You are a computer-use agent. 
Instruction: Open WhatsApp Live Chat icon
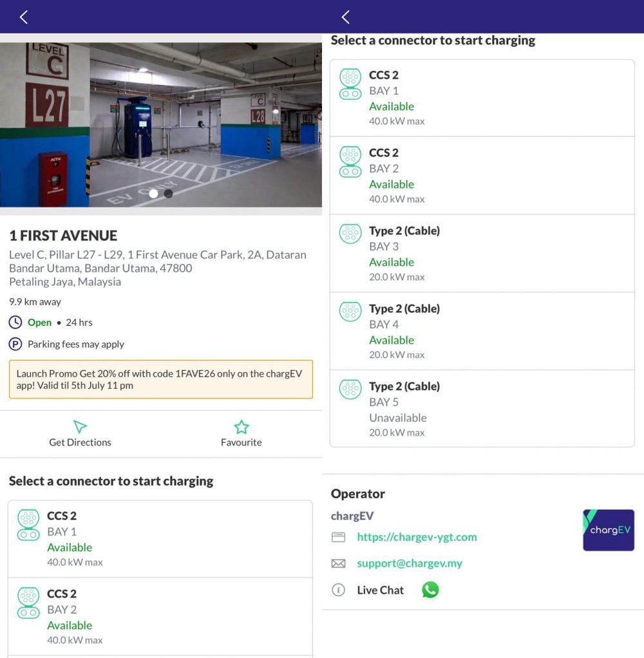click(430, 590)
